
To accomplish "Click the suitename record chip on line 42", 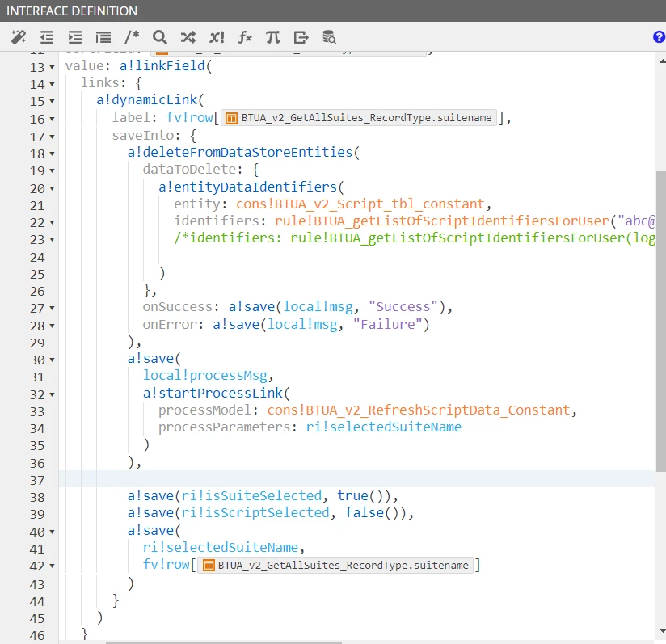I will pyautogui.click(x=335, y=566).
